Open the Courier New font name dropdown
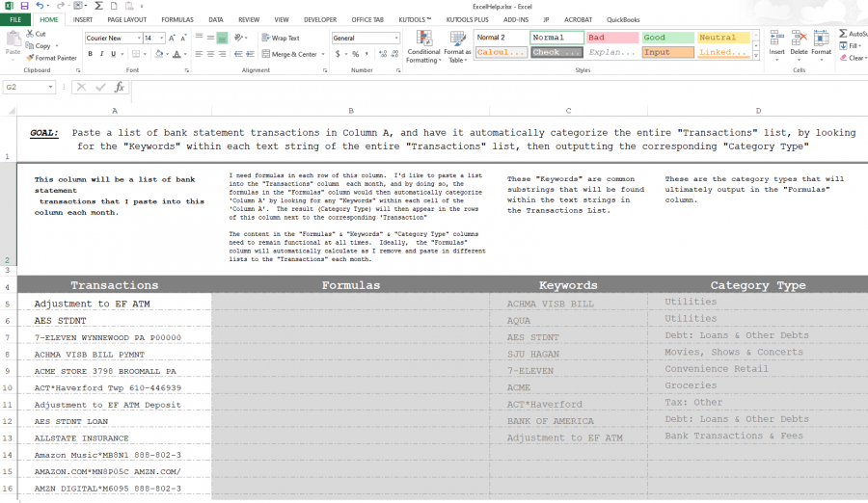The height and width of the screenshot is (503, 868). pyautogui.click(x=139, y=39)
